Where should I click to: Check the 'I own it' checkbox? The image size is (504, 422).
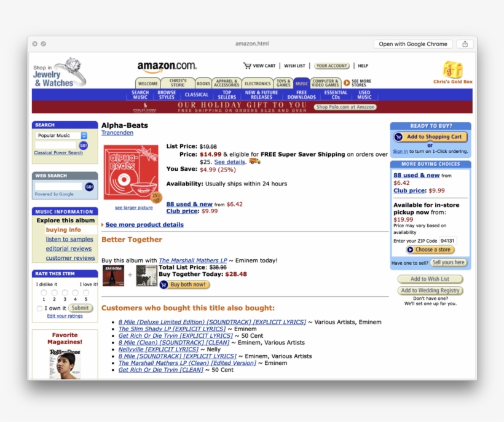[x=40, y=308]
